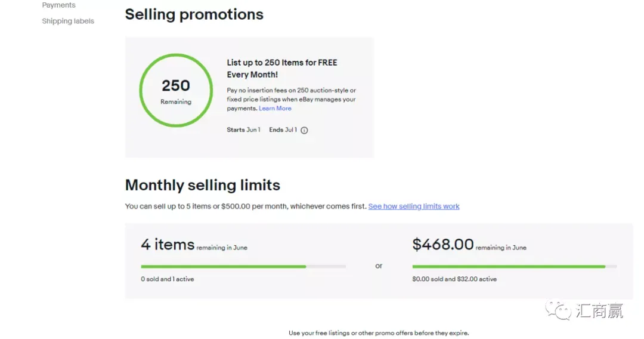Click the $468.00 remaining in June text
Screen dimensions: 644x339
click(x=469, y=245)
